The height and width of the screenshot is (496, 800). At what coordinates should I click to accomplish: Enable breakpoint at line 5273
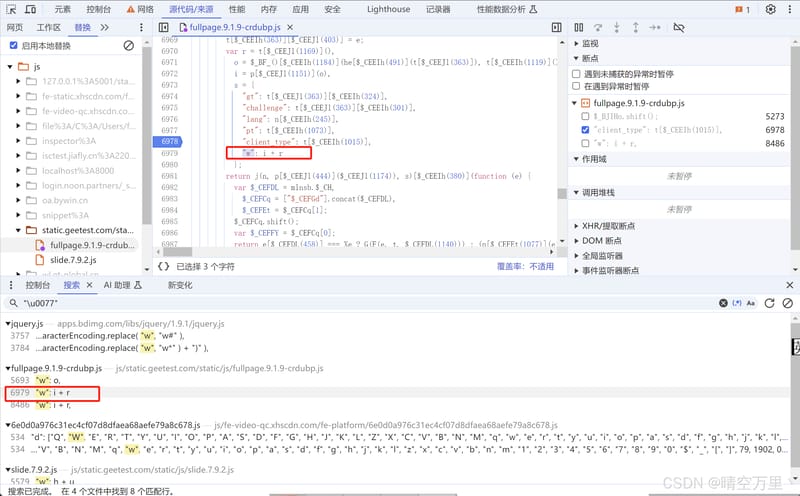pos(585,116)
